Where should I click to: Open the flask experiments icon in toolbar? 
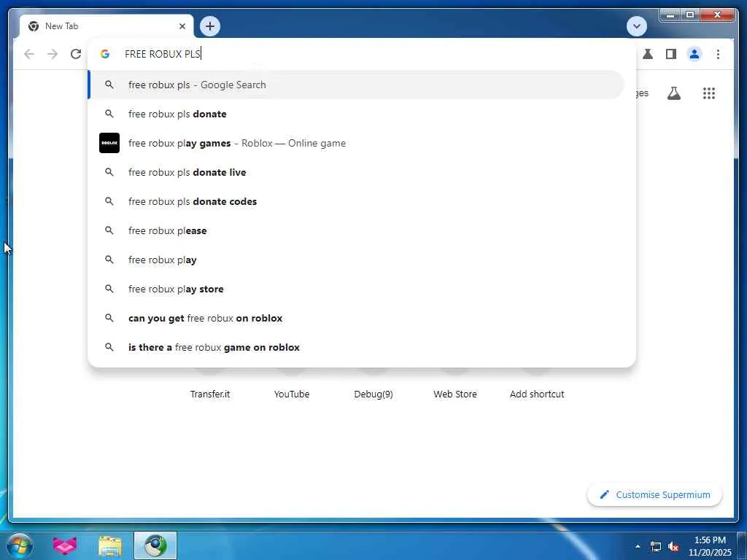click(648, 54)
